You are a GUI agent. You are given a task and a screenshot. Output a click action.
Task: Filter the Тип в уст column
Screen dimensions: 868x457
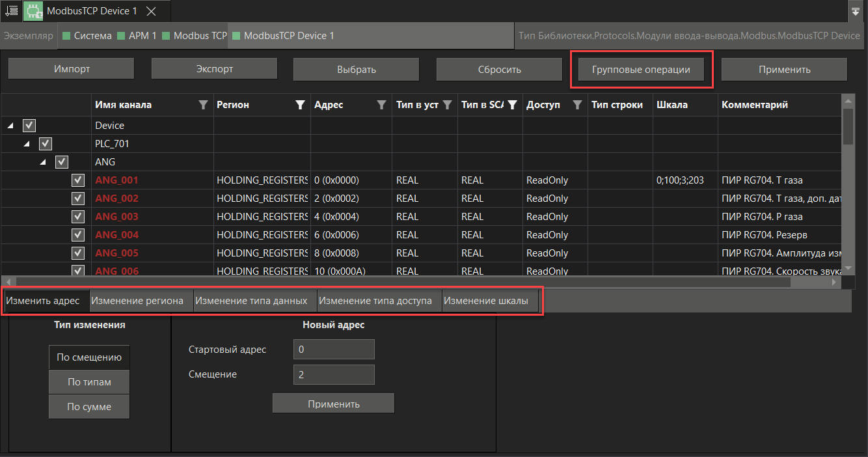(447, 105)
